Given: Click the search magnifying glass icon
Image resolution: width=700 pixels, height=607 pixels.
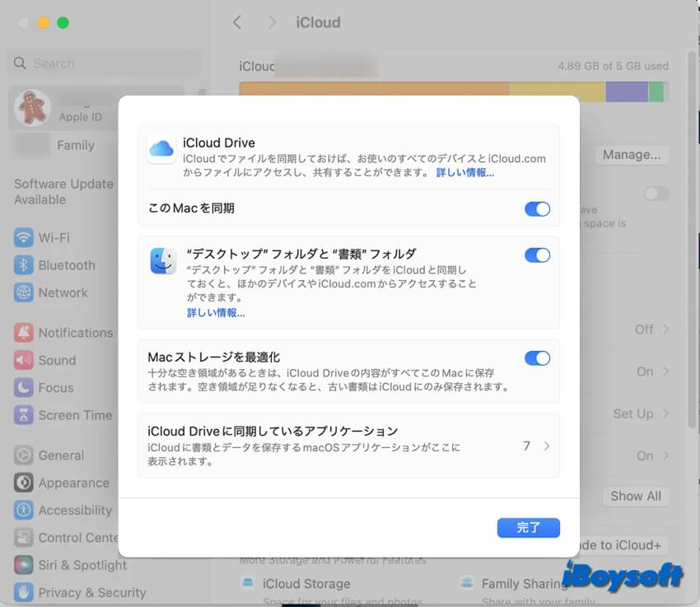Looking at the screenshot, I should pos(20,63).
